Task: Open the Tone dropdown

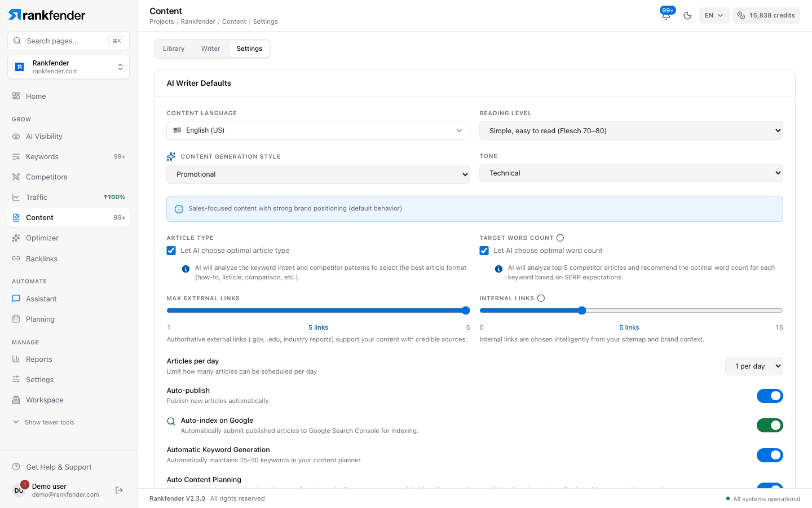Action: point(631,173)
